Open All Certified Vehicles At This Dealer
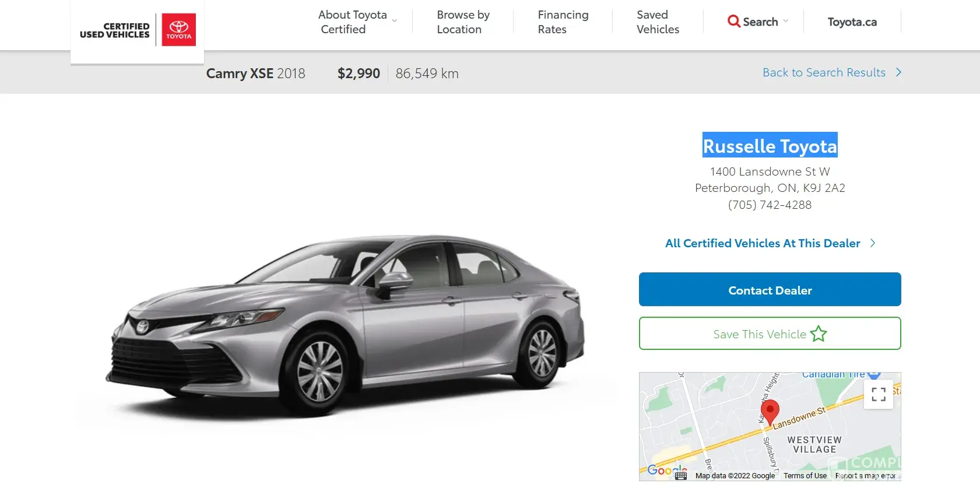 pyautogui.click(x=763, y=243)
